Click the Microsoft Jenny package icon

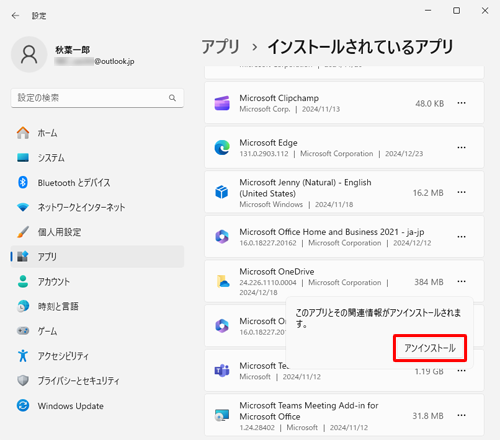pos(222,192)
